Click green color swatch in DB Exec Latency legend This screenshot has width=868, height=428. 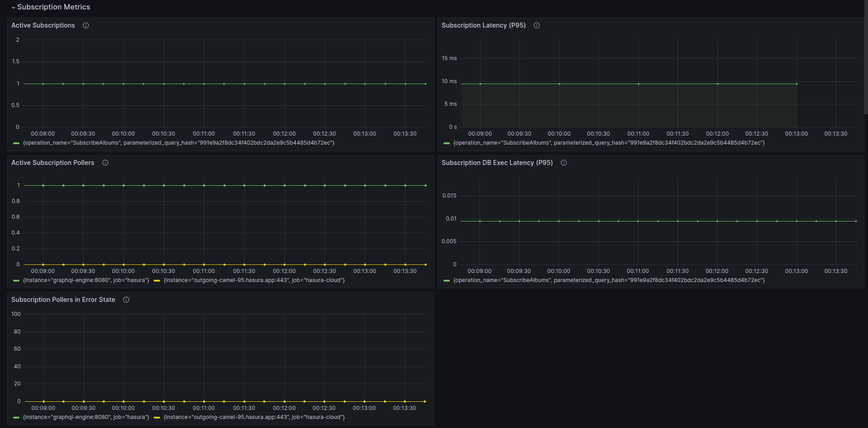coord(447,281)
